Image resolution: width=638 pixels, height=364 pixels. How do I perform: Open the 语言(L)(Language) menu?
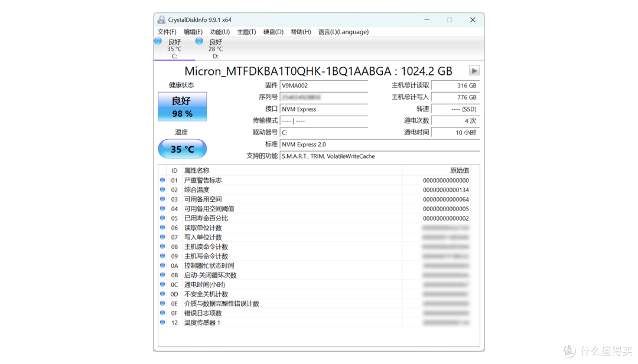point(343,32)
